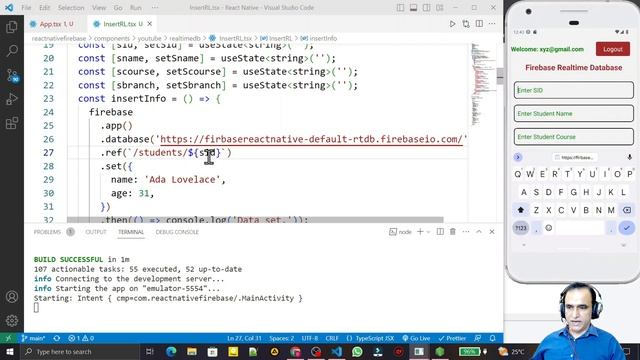Click the Enter SID input field

point(573,90)
